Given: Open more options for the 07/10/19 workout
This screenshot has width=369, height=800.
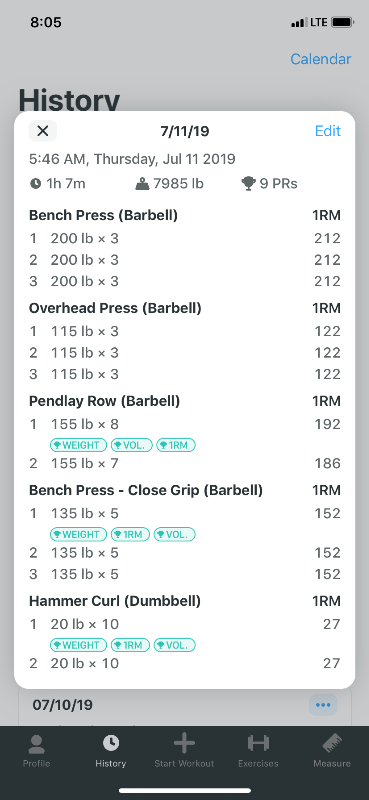Looking at the screenshot, I should pyautogui.click(x=323, y=705).
